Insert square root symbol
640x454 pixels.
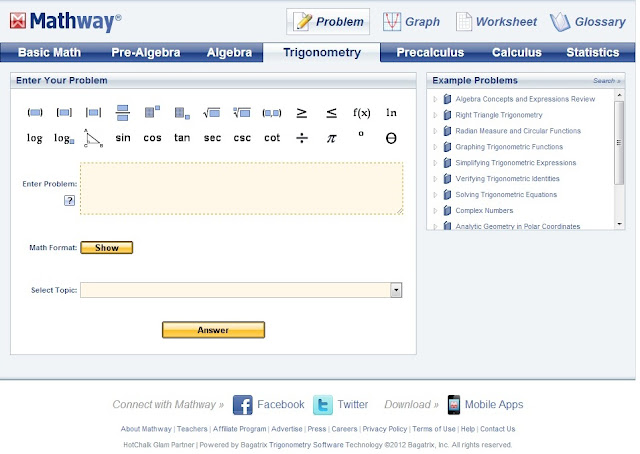point(211,113)
